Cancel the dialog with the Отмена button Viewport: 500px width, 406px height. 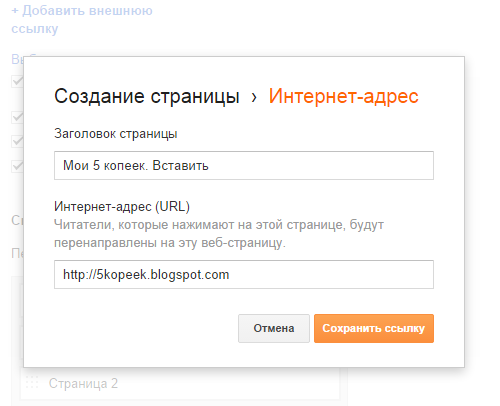tap(274, 328)
